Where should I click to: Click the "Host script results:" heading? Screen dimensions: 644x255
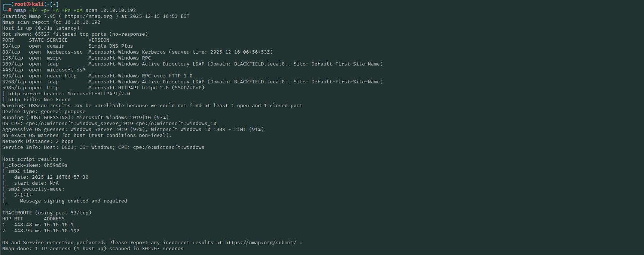(x=32, y=159)
